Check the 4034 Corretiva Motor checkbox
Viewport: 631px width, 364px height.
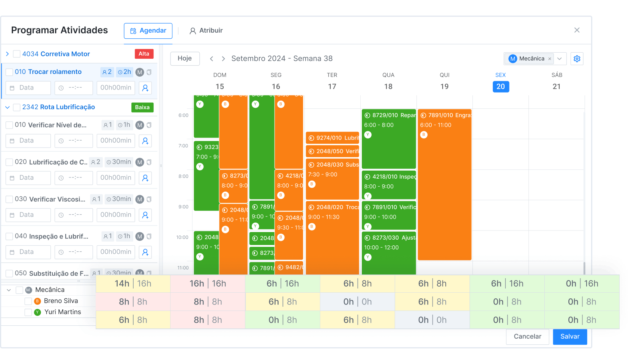[x=16, y=54]
